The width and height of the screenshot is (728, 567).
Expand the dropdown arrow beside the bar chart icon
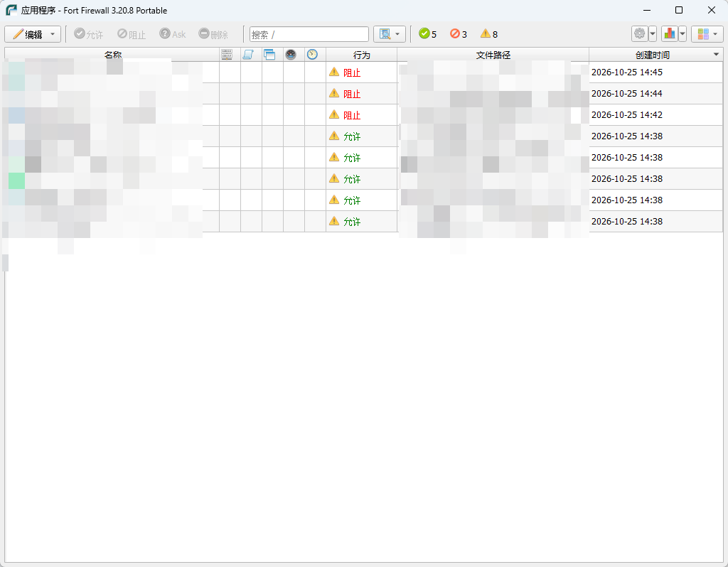(682, 34)
